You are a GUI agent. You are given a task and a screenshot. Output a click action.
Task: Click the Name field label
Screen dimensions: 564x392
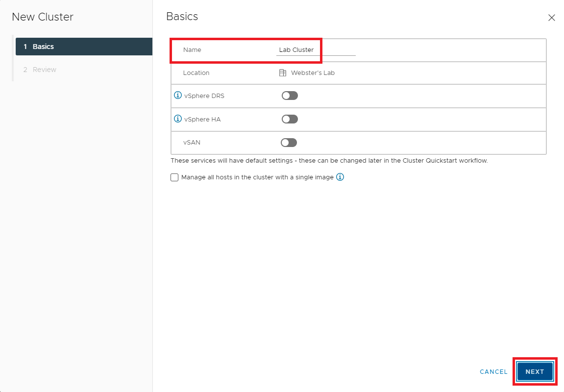[192, 50]
